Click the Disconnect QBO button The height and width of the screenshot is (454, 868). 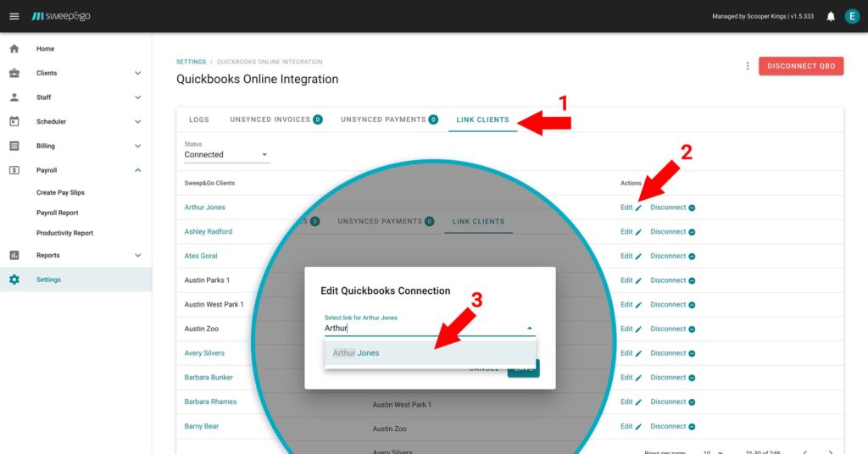coord(800,66)
